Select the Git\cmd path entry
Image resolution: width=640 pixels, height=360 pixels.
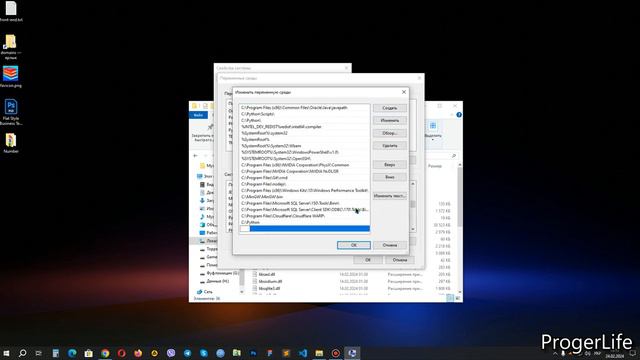(304, 178)
